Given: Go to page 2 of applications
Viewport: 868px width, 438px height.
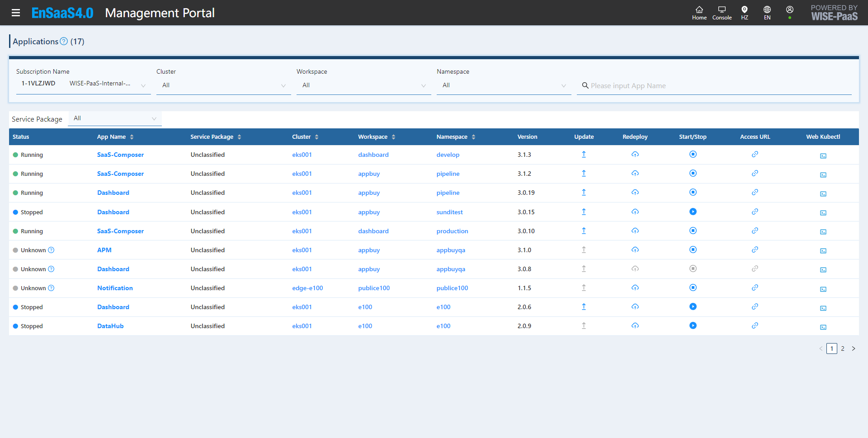Looking at the screenshot, I should click(842, 349).
